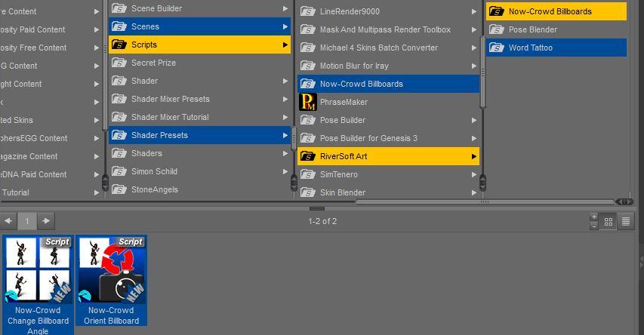
Task: Click the PhraseMaker PM icon
Action: pyautogui.click(x=307, y=102)
